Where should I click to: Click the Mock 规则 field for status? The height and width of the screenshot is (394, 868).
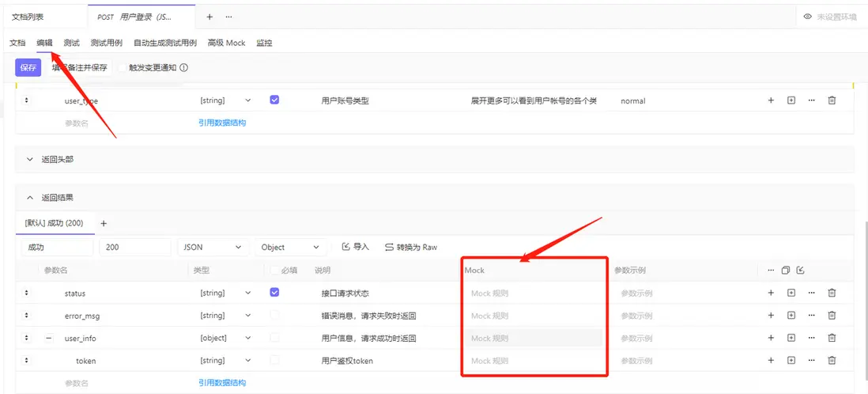tap(534, 294)
